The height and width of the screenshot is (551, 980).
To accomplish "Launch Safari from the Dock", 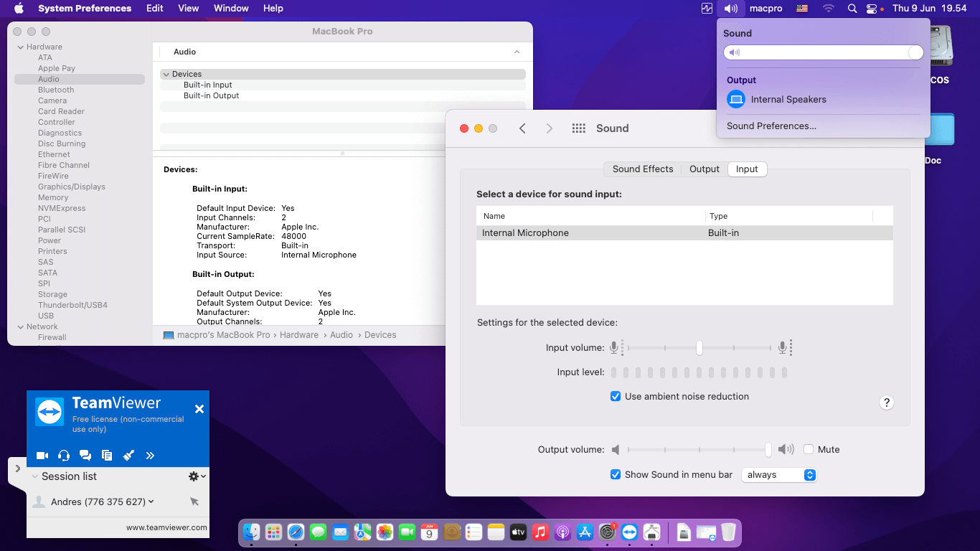I will point(296,532).
